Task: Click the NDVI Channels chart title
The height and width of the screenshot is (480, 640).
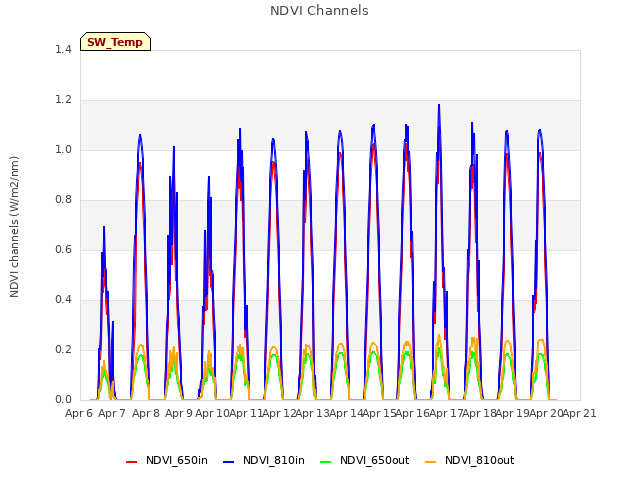Action: (319, 11)
